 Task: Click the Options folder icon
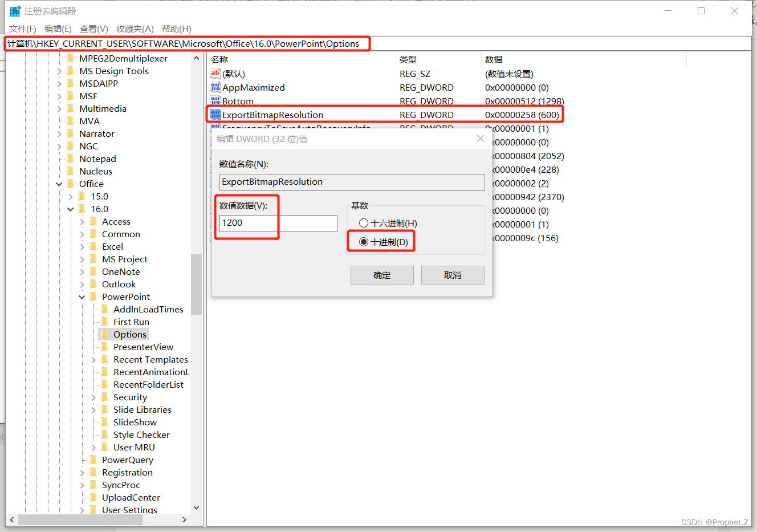point(104,334)
